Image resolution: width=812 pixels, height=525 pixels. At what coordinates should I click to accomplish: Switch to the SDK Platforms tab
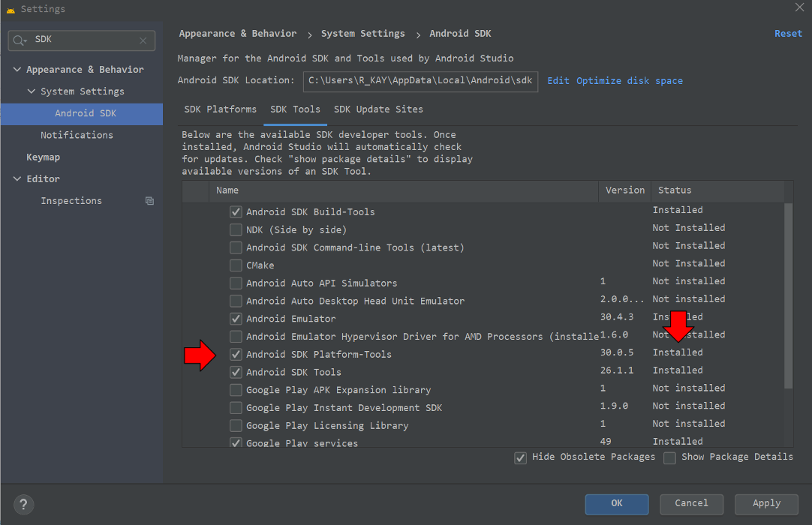[221, 109]
